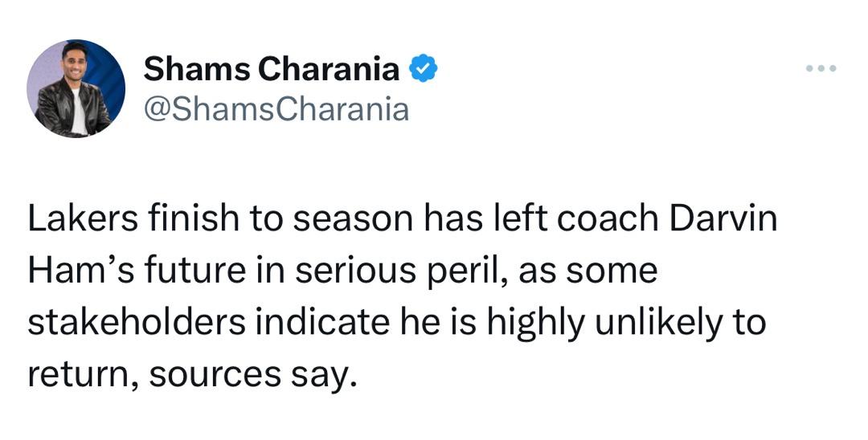Open the @ShamsCharania handle link
This screenshot has width=868, height=440.
(x=276, y=108)
